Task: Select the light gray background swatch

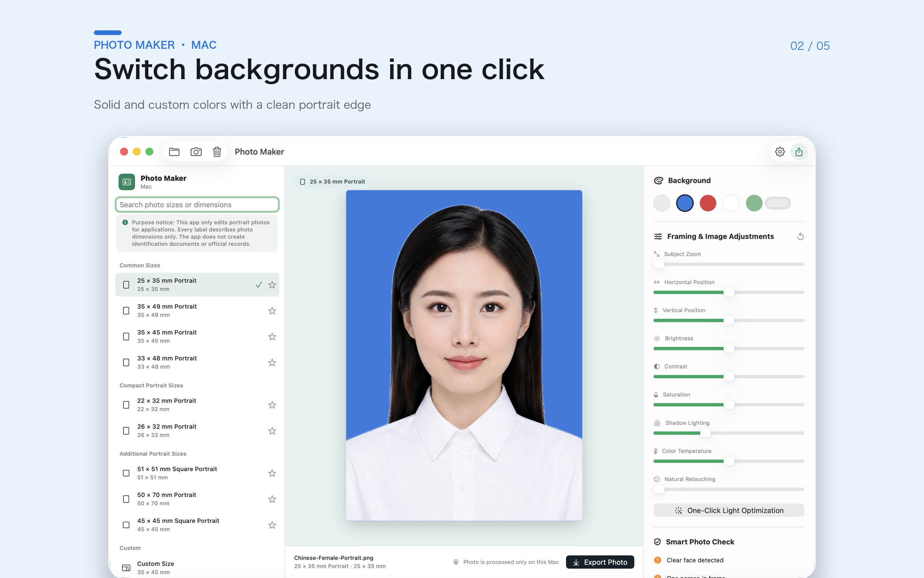Action: [x=662, y=203]
